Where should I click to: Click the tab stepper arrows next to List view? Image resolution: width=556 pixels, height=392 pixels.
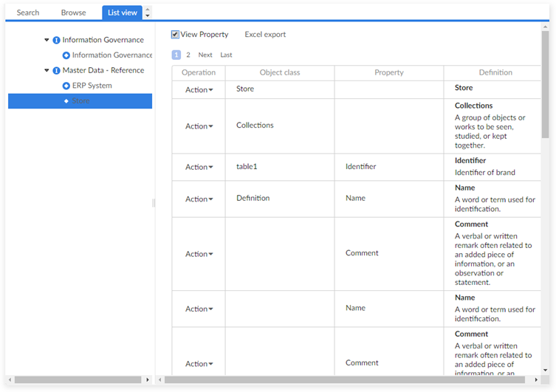click(x=147, y=13)
